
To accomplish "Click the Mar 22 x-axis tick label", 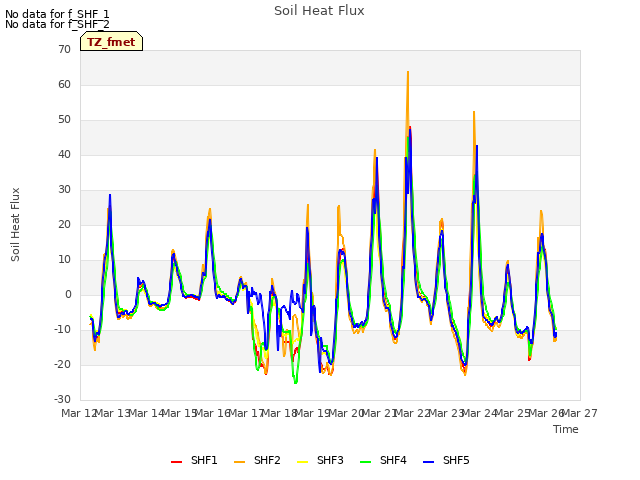I will point(413,413).
